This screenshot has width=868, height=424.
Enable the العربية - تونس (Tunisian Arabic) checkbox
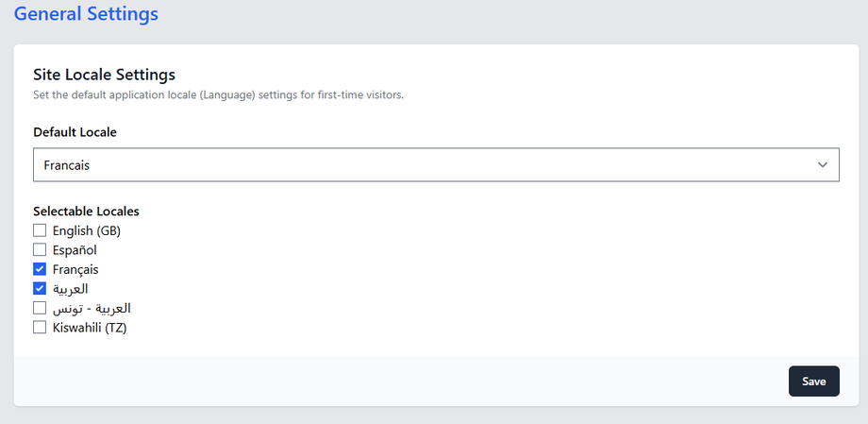click(40, 308)
